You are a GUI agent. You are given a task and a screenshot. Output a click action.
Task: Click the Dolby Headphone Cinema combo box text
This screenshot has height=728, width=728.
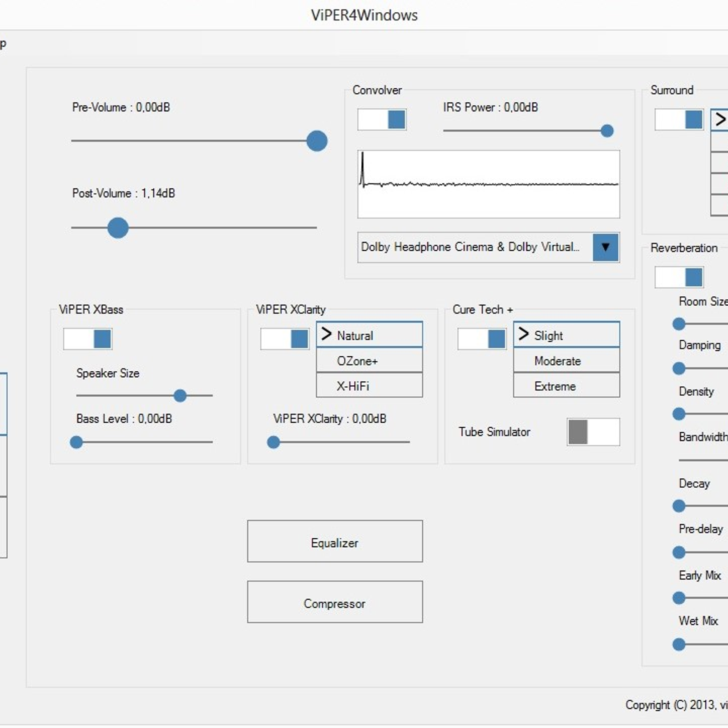click(470, 247)
